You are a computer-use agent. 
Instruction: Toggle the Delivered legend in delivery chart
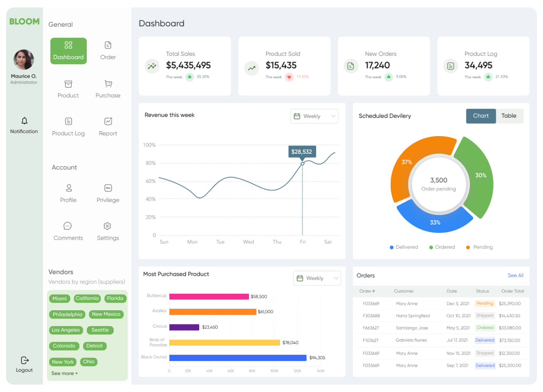404,247
